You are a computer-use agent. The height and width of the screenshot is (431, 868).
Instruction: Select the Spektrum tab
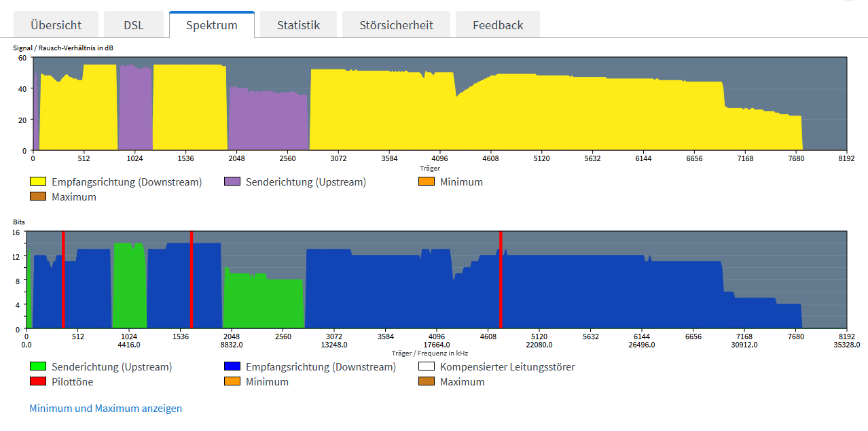coord(212,24)
